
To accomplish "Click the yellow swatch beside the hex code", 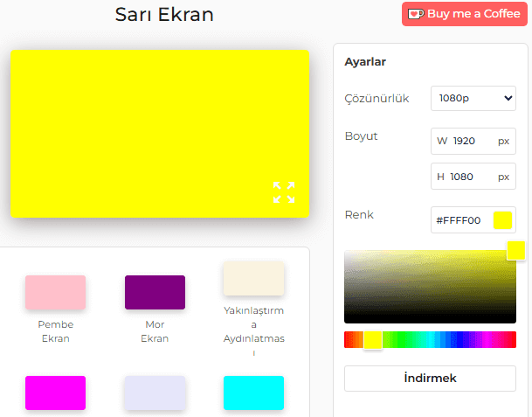I will (502, 220).
